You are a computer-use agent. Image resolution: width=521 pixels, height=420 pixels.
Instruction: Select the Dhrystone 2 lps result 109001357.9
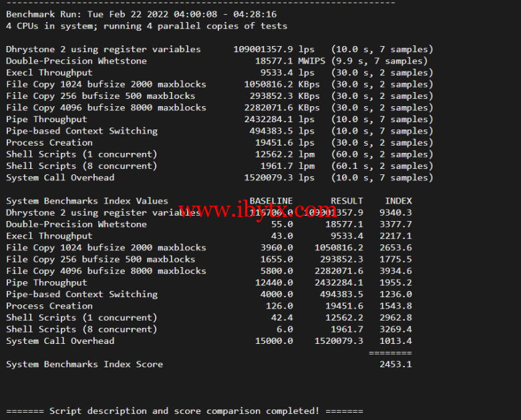(x=263, y=49)
